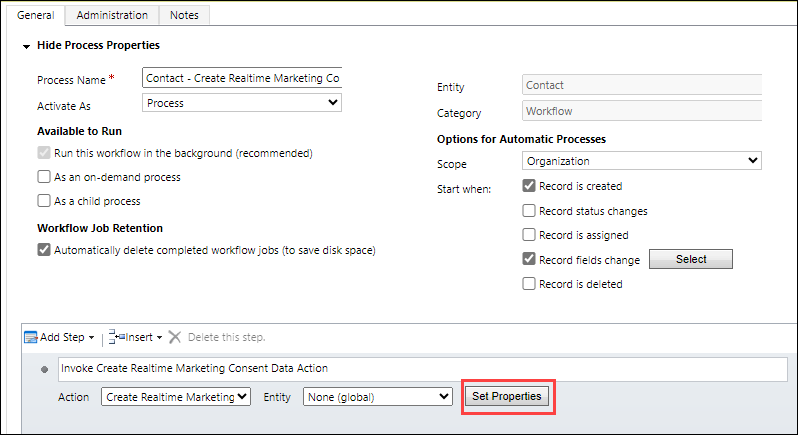Collapse the Hide Process Properties triangle
Image resolution: width=798 pixels, height=435 pixels.
click(25, 46)
